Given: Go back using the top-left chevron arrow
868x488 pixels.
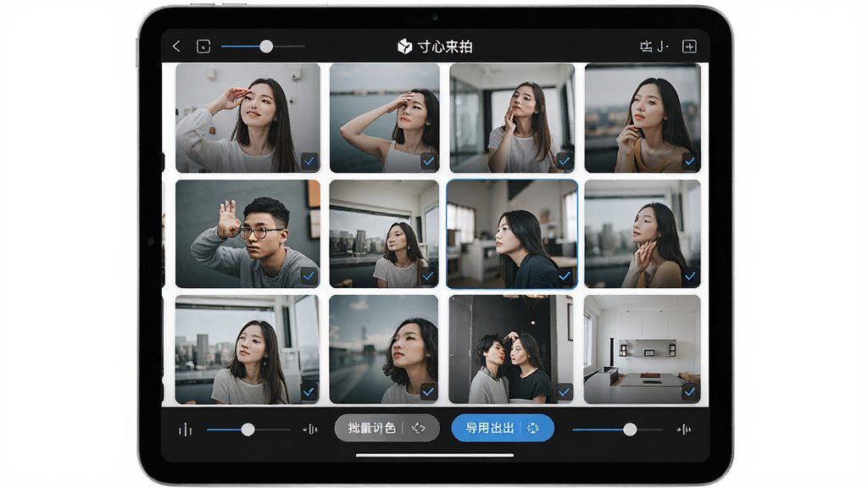Looking at the screenshot, I should [176, 47].
